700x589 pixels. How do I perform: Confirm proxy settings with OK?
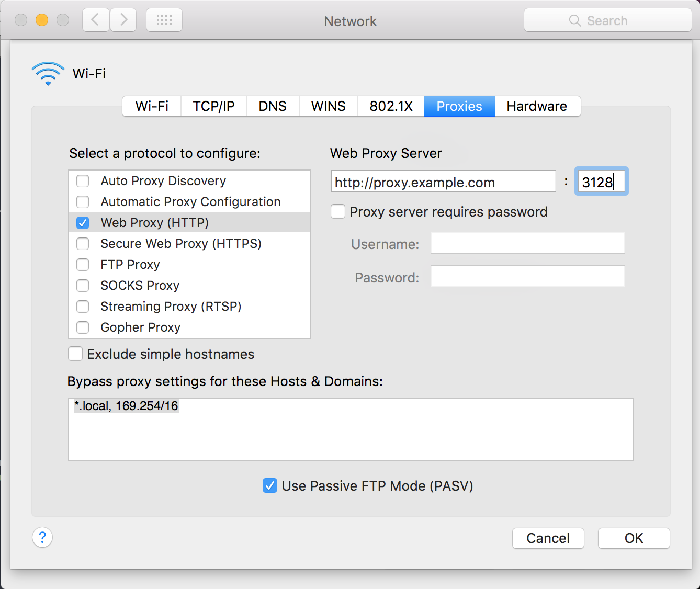[x=634, y=538]
